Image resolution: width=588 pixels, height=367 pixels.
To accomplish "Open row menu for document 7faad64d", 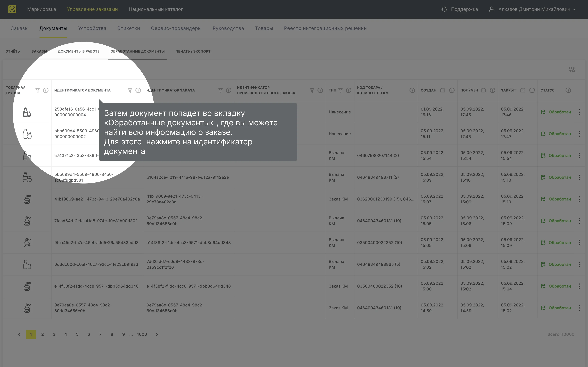I will 579,221.
